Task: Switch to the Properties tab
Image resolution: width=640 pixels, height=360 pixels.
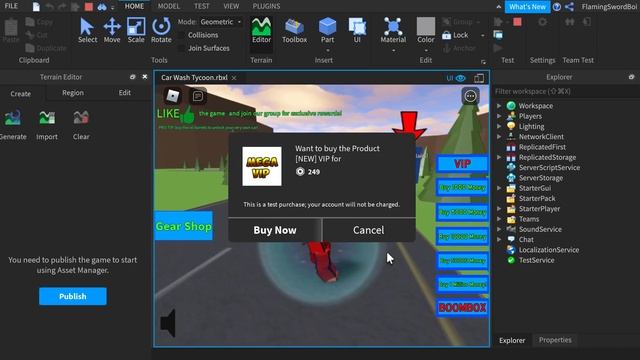Action: (555, 340)
